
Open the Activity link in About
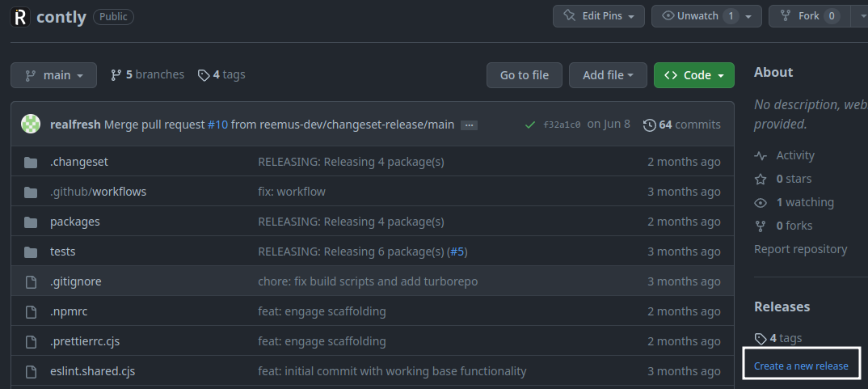tap(795, 156)
